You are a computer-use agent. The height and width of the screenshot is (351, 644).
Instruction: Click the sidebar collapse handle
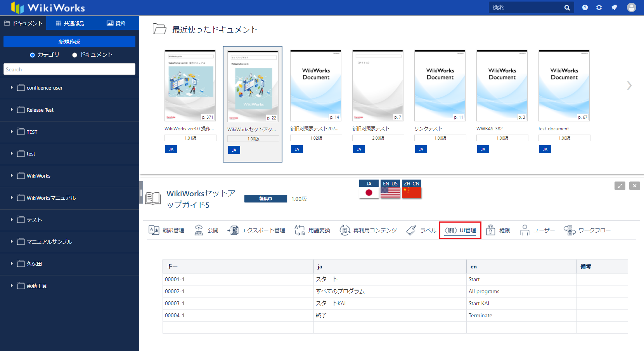[x=141, y=192]
